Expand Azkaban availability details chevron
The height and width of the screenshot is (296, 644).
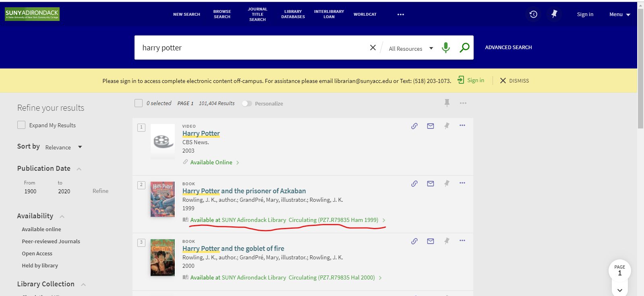[384, 220]
